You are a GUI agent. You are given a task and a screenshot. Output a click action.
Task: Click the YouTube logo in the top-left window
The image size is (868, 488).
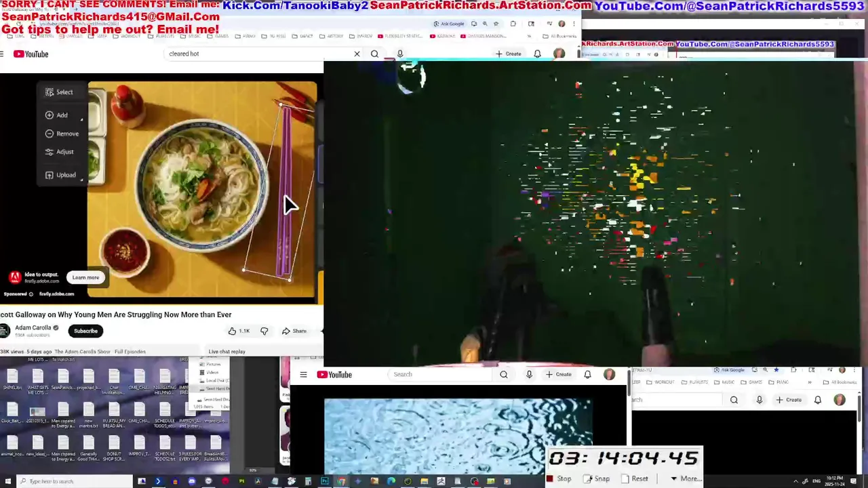[31, 54]
